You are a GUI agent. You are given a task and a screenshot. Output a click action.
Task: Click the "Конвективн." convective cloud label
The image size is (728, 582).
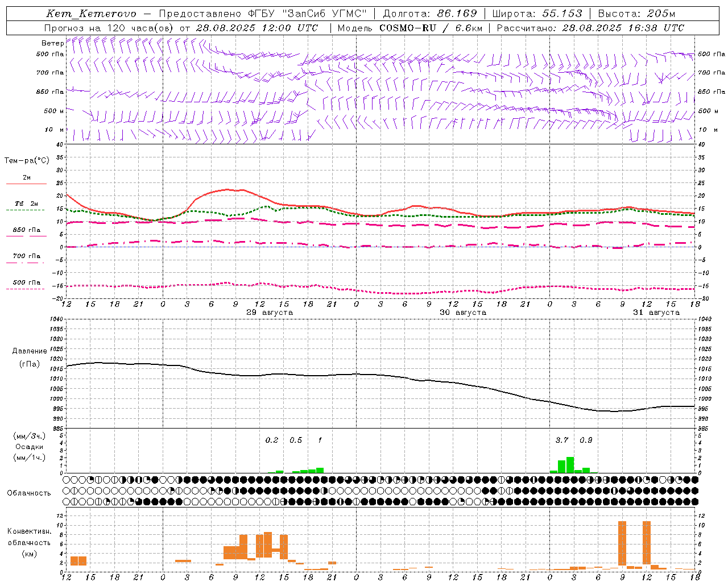point(29,531)
